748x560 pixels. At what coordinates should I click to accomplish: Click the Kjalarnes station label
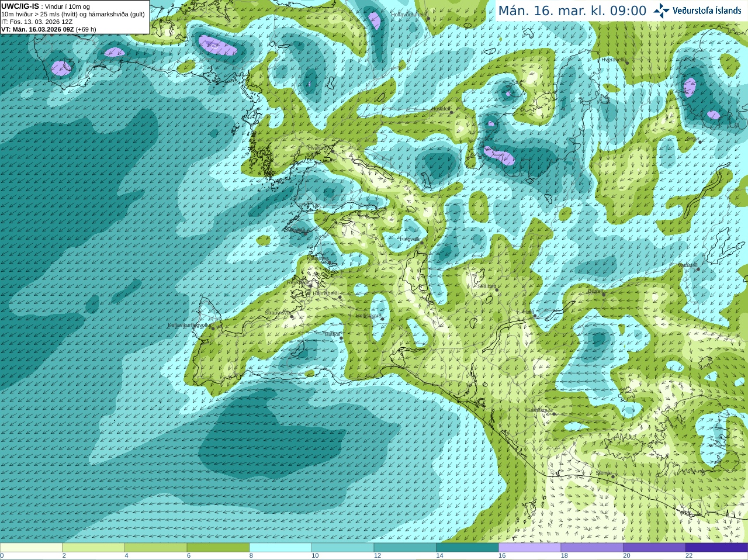tap(318, 258)
